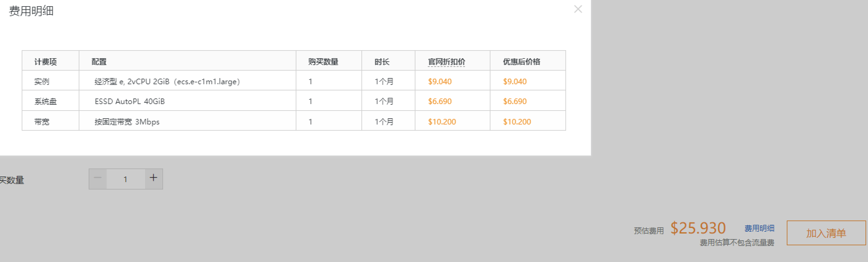Select the 实例 row label
This screenshot has height=262, width=868.
(42, 81)
